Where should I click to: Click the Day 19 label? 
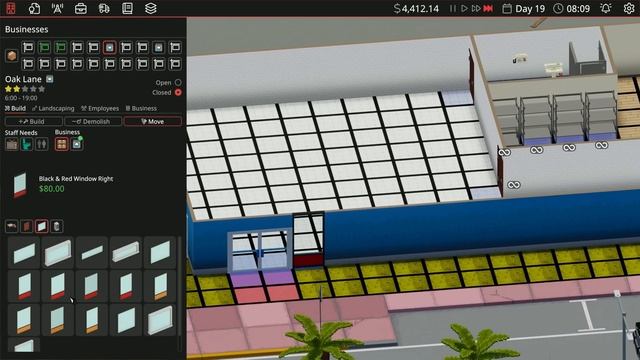point(530,9)
